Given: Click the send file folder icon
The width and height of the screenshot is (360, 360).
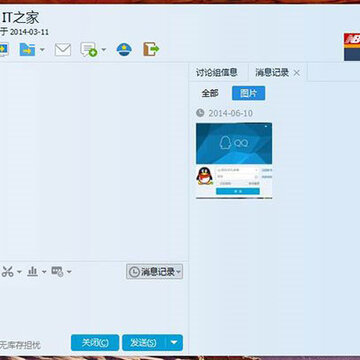Looking at the screenshot, I should 27,50.
